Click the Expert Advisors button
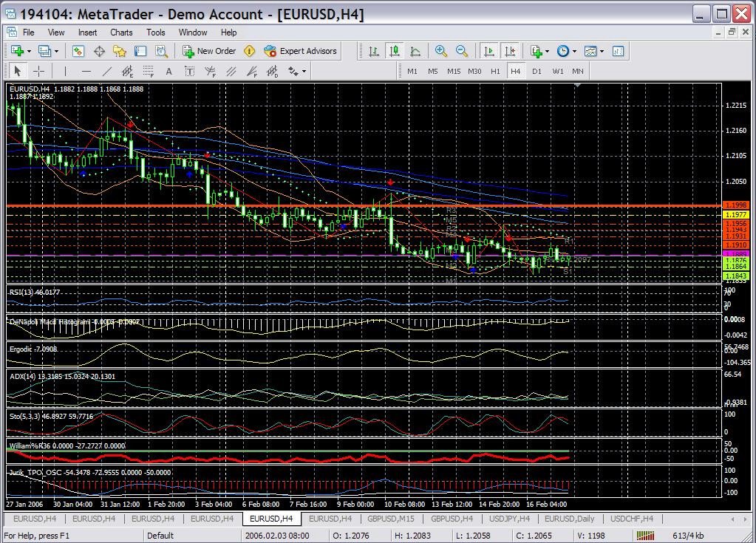The height and width of the screenshot is (543, 756). (x=300, y=51)
